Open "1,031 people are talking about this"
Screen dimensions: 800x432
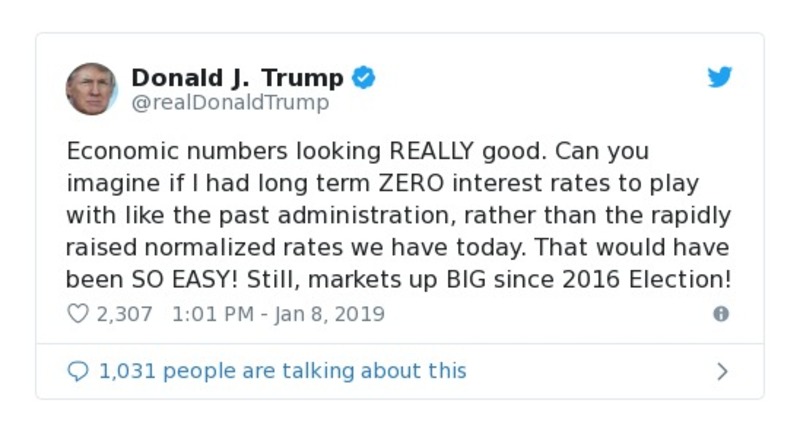283,372
